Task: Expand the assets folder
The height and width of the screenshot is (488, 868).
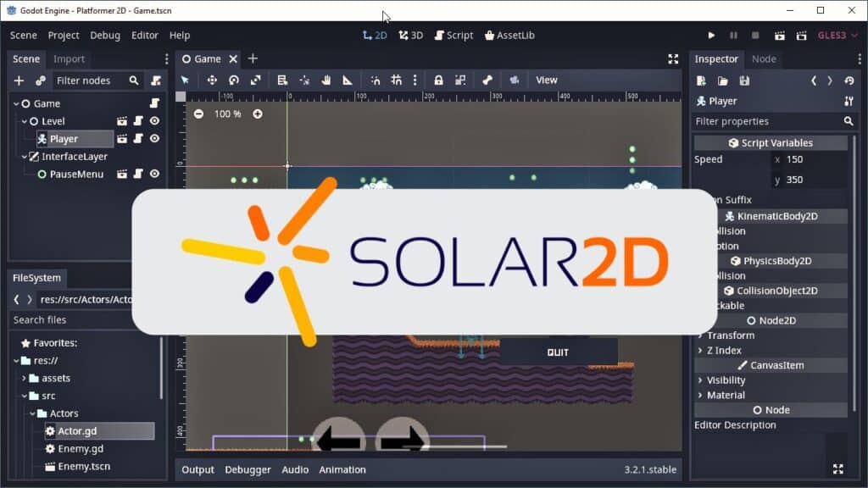Action: click(24, 379)
